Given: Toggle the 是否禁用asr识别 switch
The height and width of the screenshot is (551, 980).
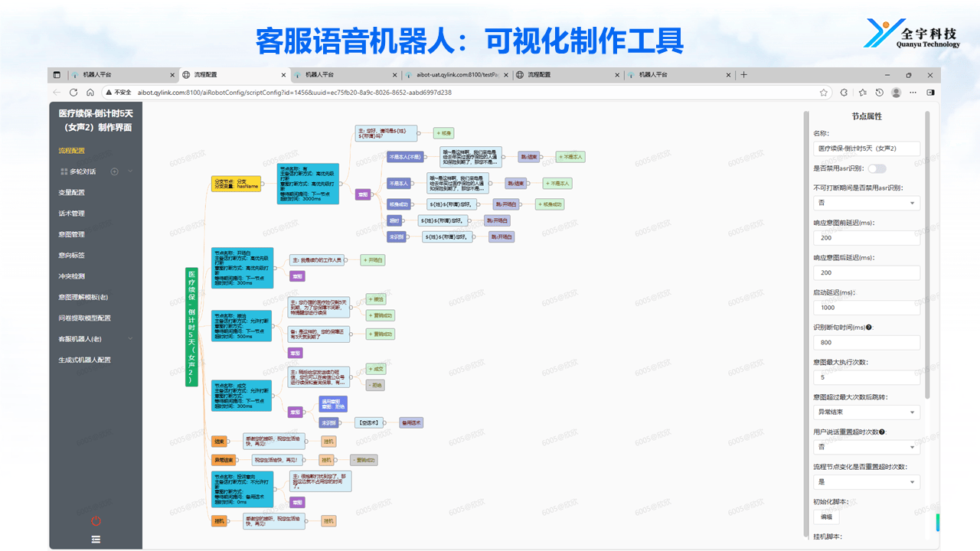Looking at the screenshot, I should click(876, 168).
